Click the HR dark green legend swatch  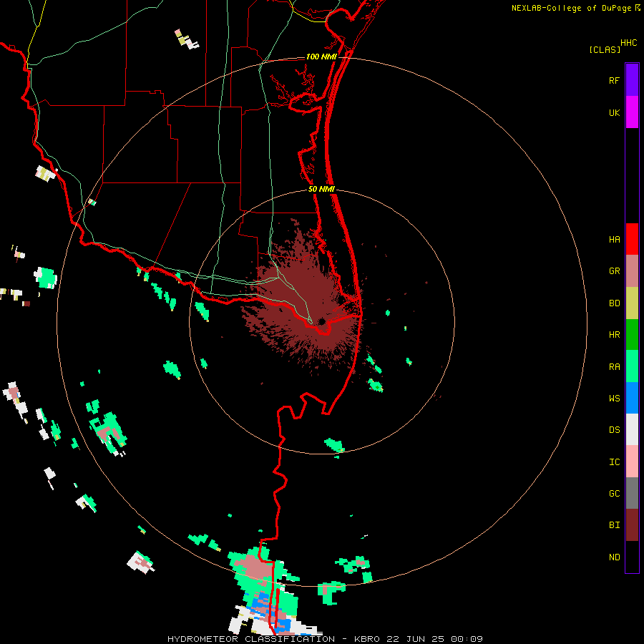pyautogui.click(x=632, y=335)
